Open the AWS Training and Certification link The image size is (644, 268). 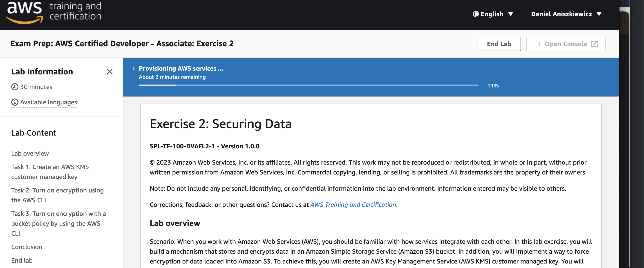[353, 205]
